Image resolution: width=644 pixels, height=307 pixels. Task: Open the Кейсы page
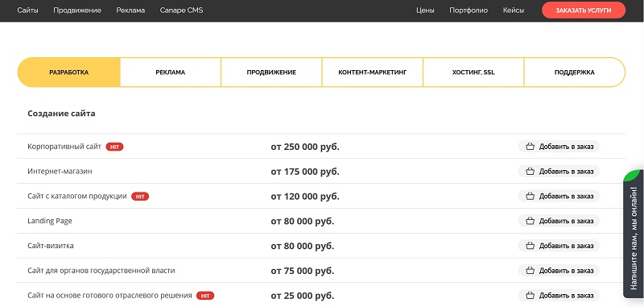pyautogui.click(x=514, y=10)
